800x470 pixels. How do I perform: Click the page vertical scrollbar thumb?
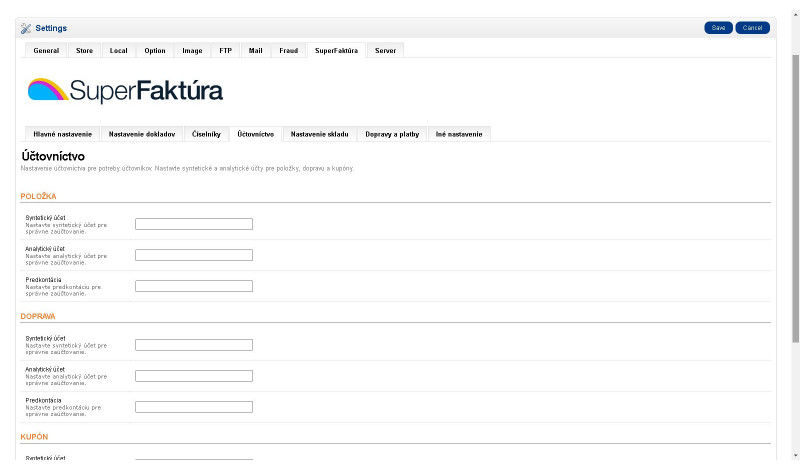coord(795,198)
